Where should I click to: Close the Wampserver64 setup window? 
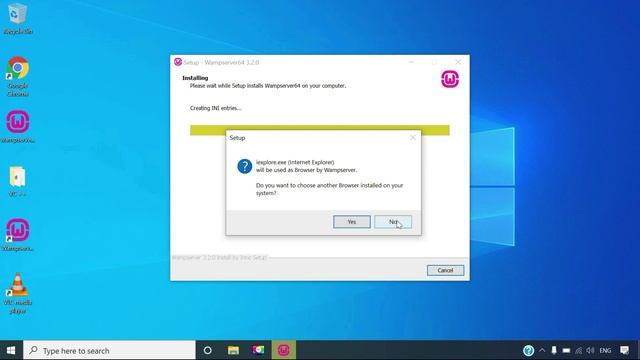coord(458,62)
